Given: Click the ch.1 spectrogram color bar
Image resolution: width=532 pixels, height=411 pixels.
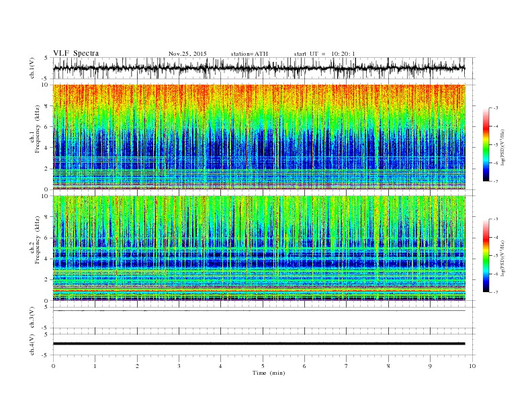Looking at the screenshot, I should [486, 144].
